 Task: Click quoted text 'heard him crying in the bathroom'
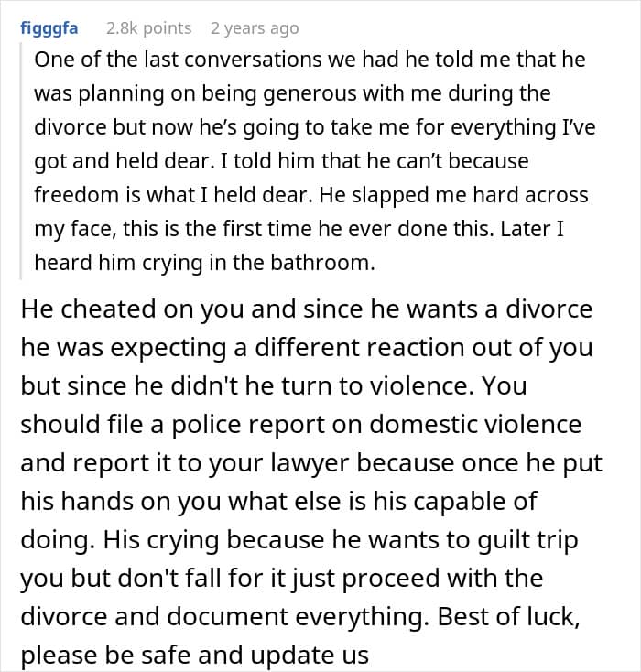click(204, 263)
